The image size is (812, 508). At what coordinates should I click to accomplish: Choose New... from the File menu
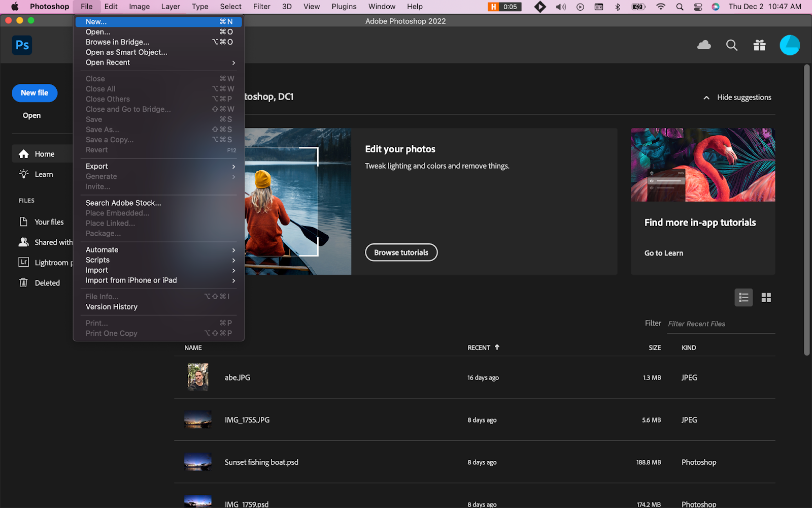(x=159, y=22)
